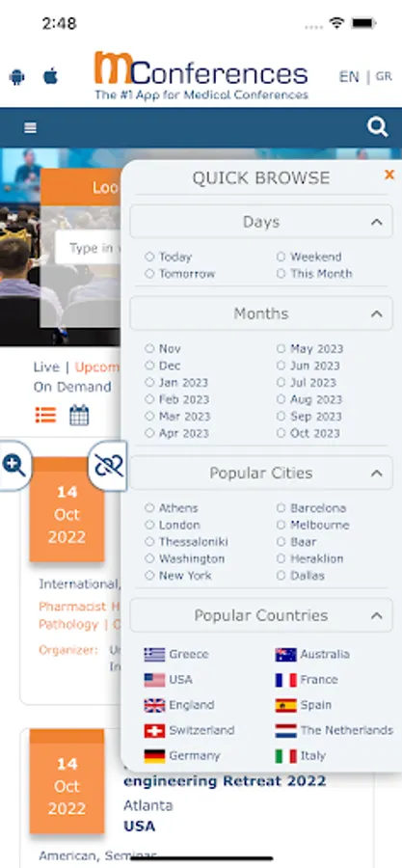Close the Quick Browse panel

point(389,175)
